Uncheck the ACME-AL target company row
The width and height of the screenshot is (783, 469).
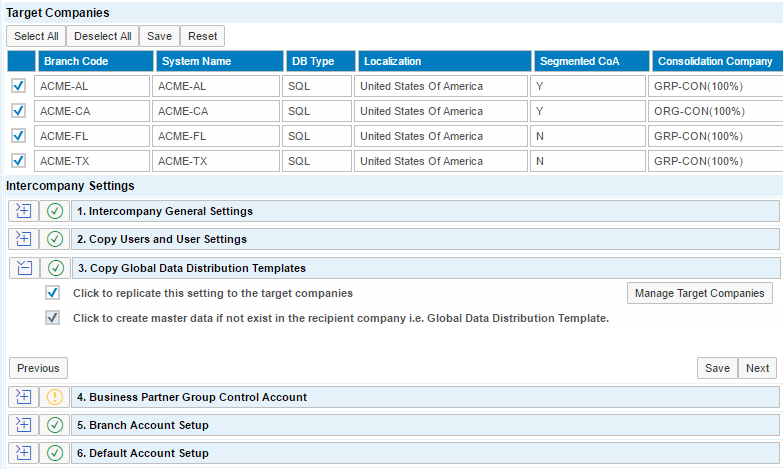pos(18,86)
